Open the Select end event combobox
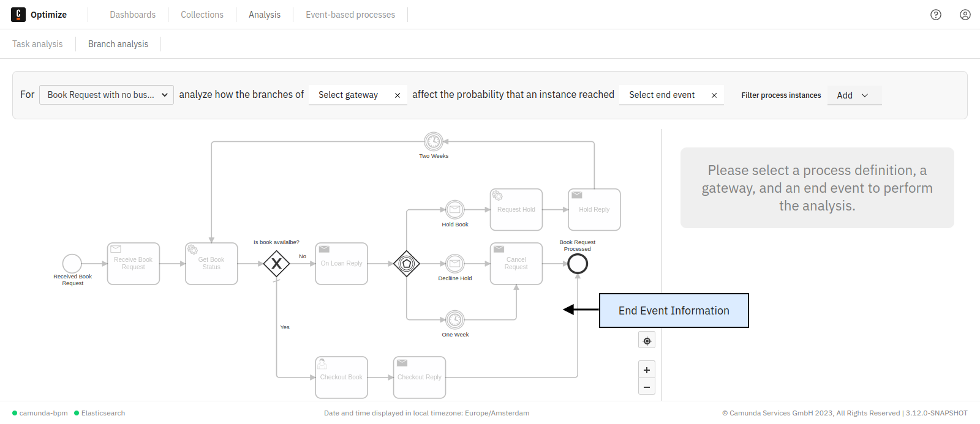Viewport: 980px width, 424px height. 661,95
